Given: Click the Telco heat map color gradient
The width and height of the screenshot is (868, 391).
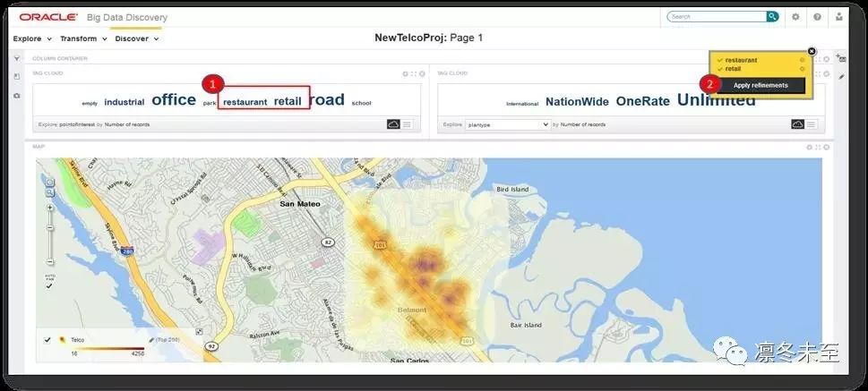Looking at the screenshot, I should 107,349.
